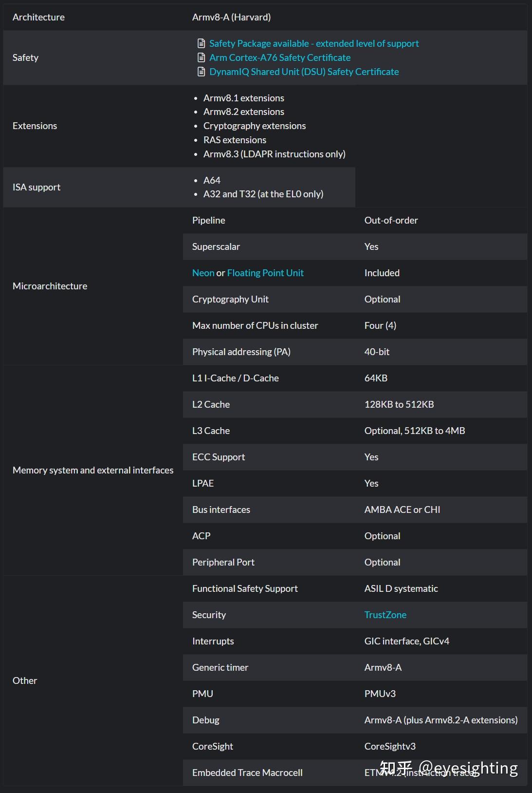532x793 pixels.
Task: Select the L3 Cache row label
Action: point(211,431)
